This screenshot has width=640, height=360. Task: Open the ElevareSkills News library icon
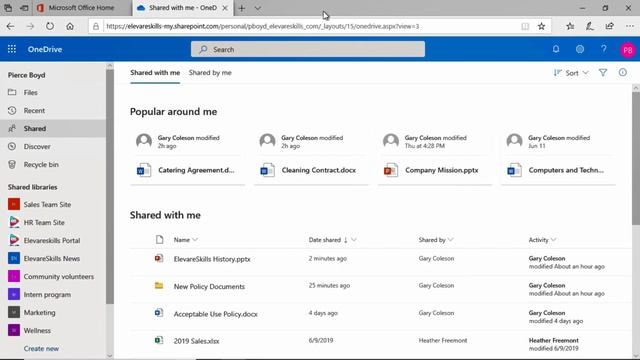pos(14,258)
